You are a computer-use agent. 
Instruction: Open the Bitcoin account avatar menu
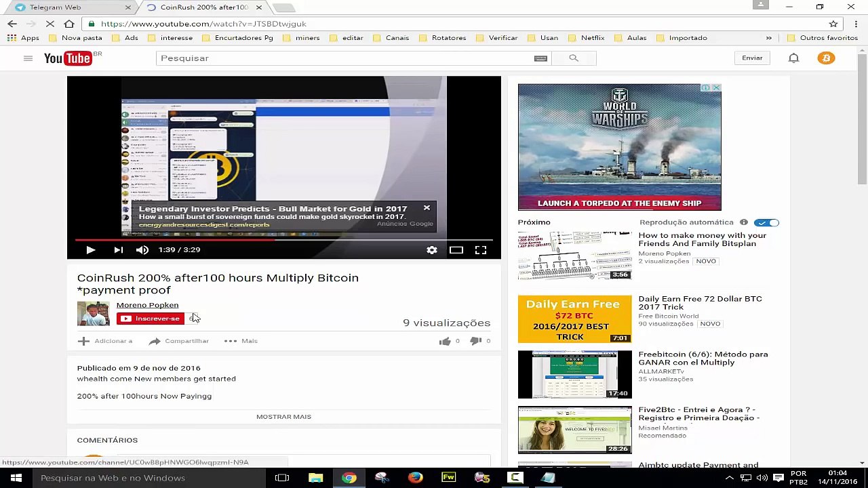pos(826,58)
